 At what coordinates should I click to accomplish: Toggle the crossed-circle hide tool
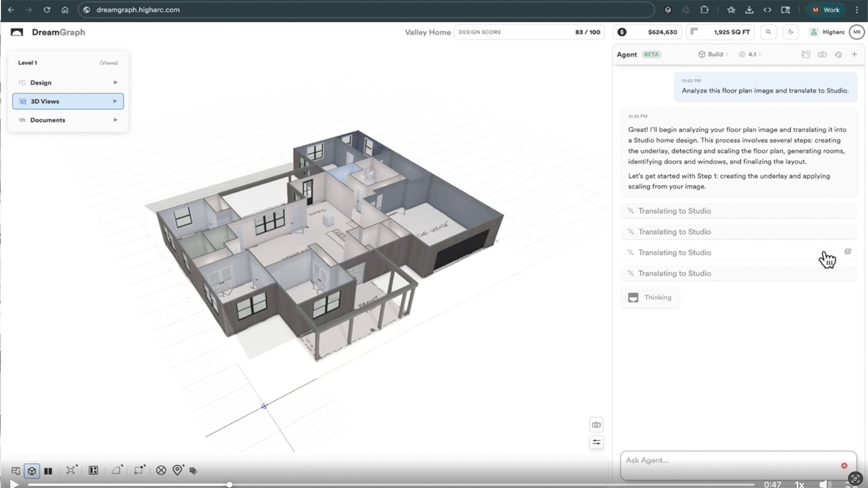[161, 470]
